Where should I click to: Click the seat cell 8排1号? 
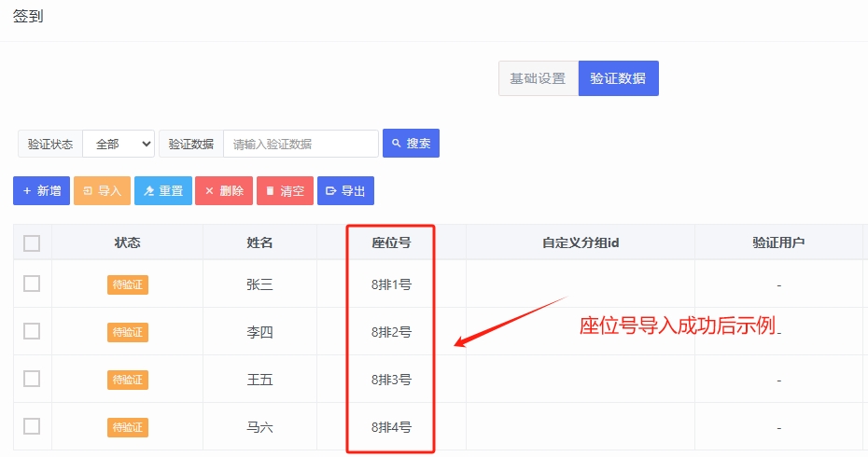pyautogui.click(x=391, y=284)
